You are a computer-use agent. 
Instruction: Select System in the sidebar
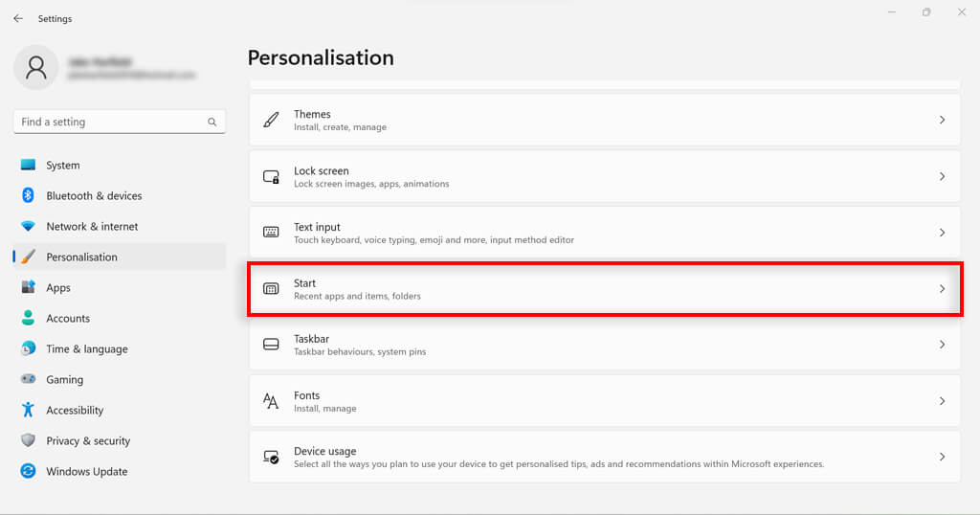pyautogui.click(x=63, y=166)
